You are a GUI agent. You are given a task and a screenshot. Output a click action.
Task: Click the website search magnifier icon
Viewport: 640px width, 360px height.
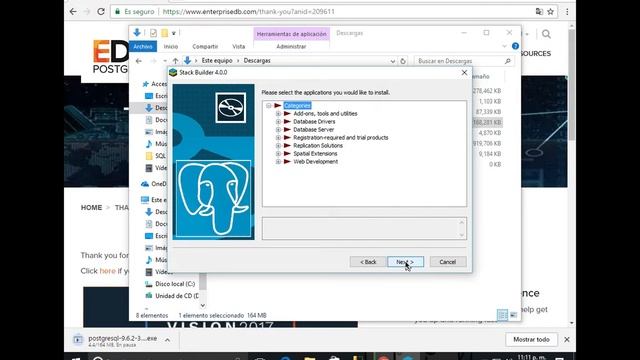tap(546, 34)
